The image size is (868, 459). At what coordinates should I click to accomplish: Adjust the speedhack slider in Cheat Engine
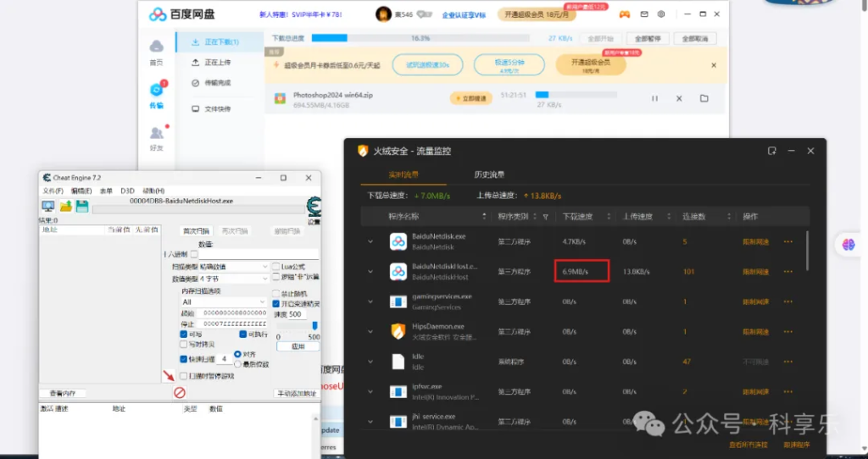pyautogui.click(x=314, y=326)
